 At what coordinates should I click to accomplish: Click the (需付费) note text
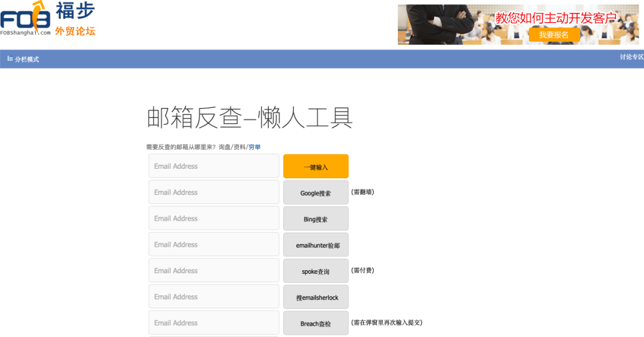[363, 270]
